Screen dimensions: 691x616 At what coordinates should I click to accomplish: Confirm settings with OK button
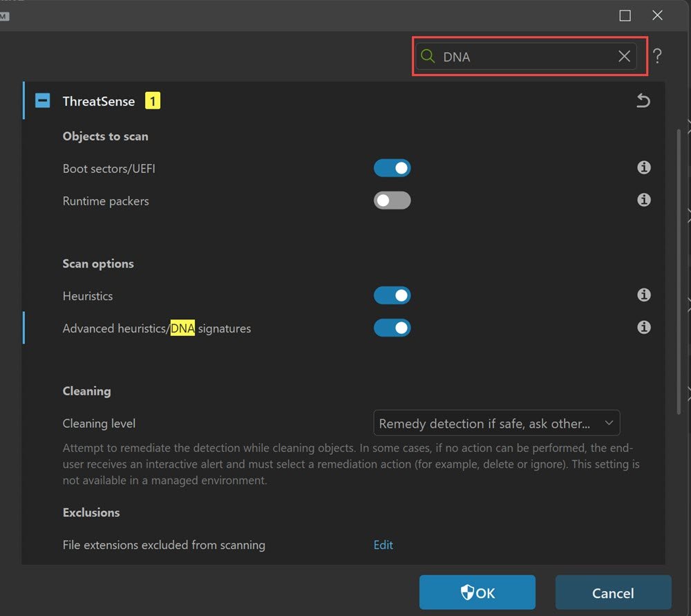pyautogui.click(x=477, y=592)
